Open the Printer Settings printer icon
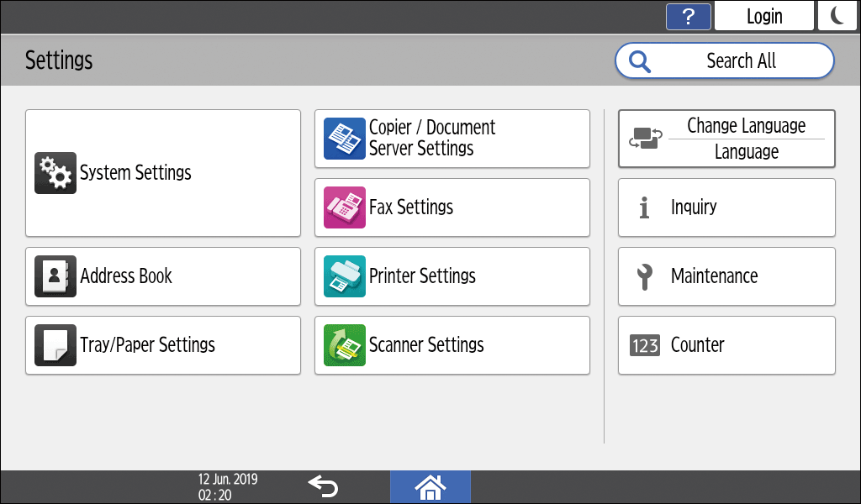 tap(345, 276)
